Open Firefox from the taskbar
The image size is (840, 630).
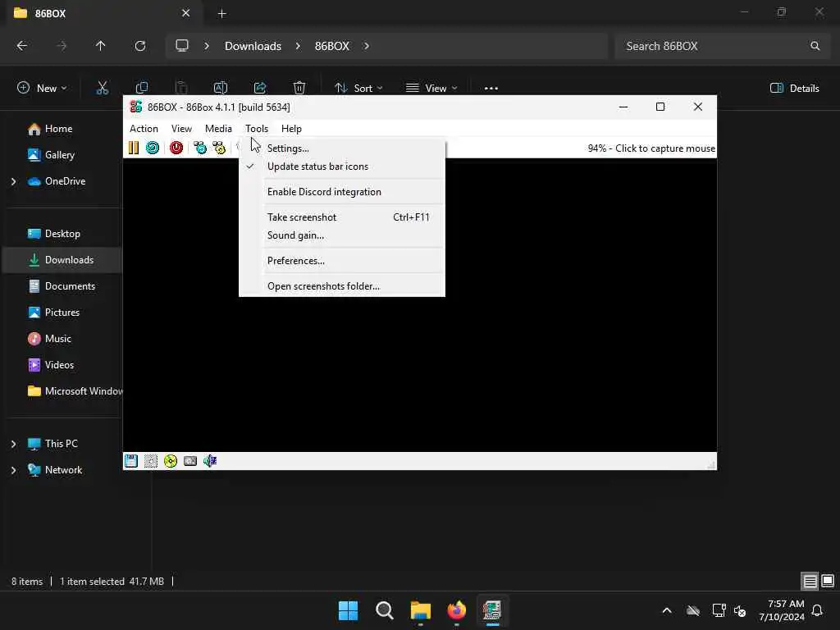[x=456, y=610]
